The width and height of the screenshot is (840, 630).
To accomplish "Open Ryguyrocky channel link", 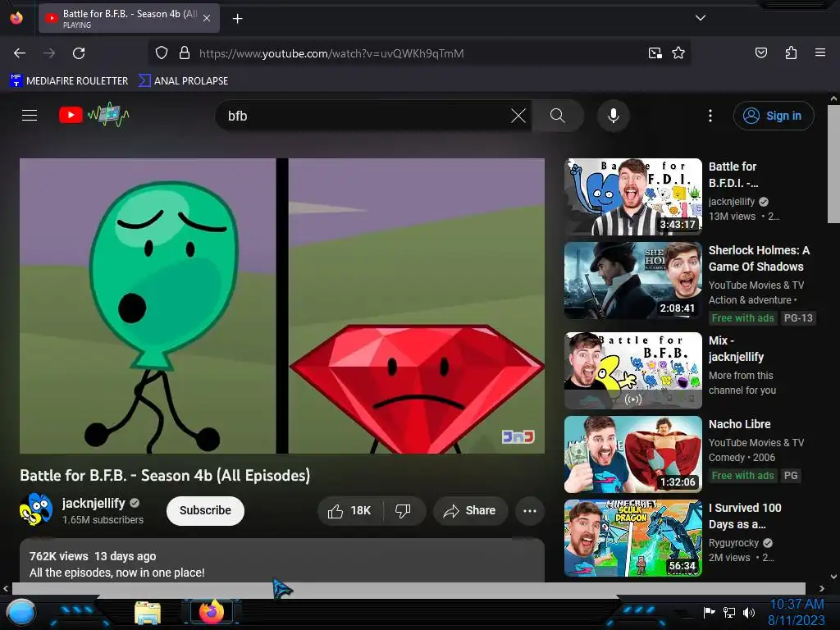I will pos(733,543).
